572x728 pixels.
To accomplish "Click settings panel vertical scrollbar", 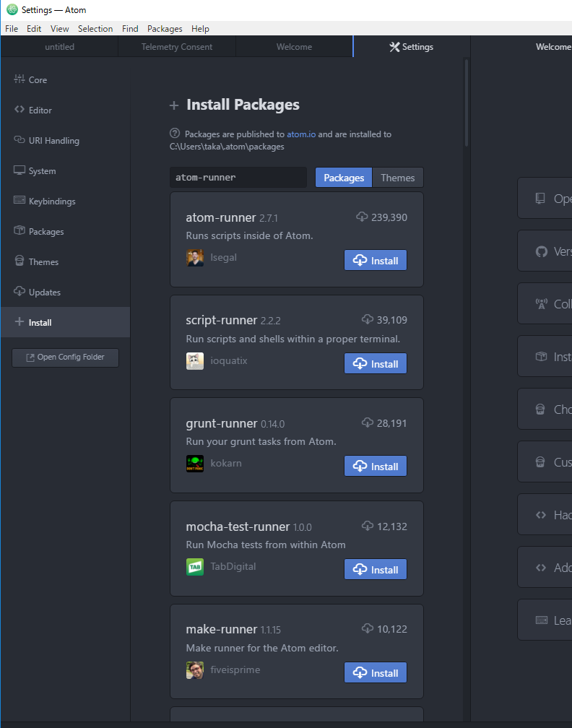I will pyautogui.click(x=467, y=103).
